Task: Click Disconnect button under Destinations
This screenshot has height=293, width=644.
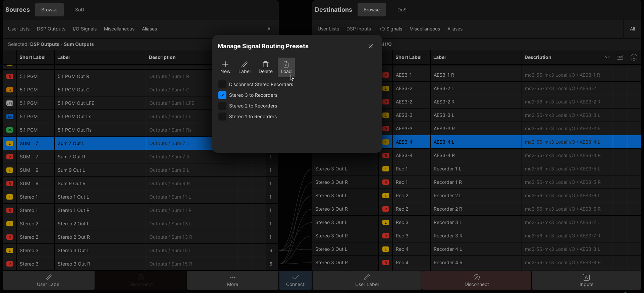Action: tap(476, 280)
